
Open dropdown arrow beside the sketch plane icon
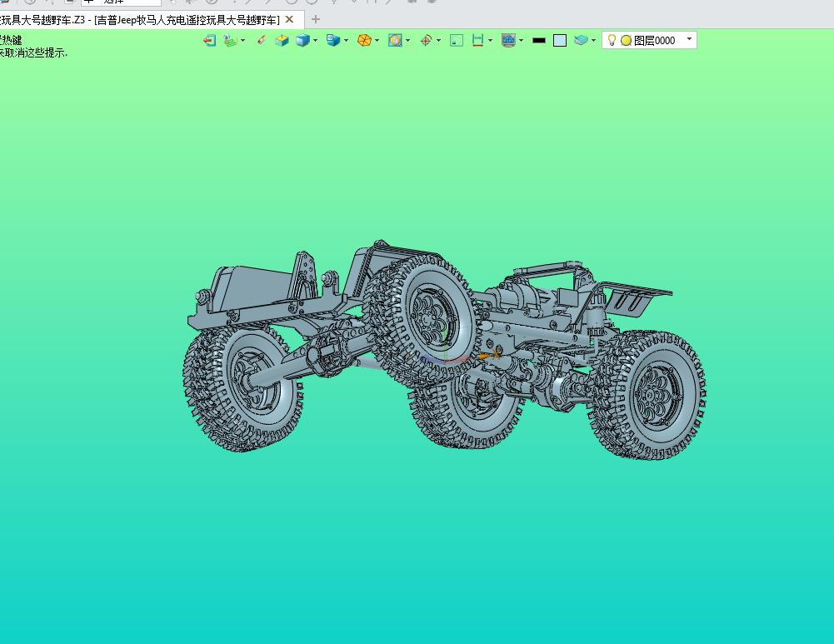(x=242, y=41)
